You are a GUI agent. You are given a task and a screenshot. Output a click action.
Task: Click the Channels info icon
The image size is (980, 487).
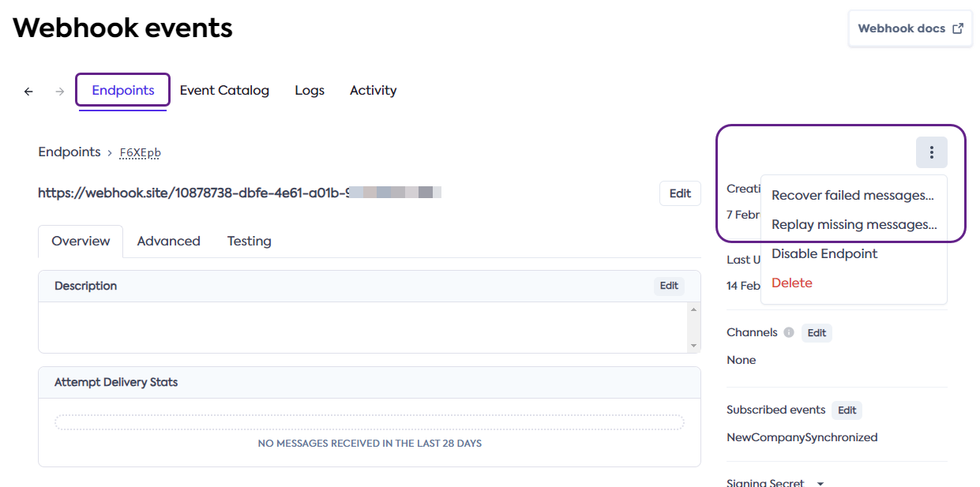(788, 333)
